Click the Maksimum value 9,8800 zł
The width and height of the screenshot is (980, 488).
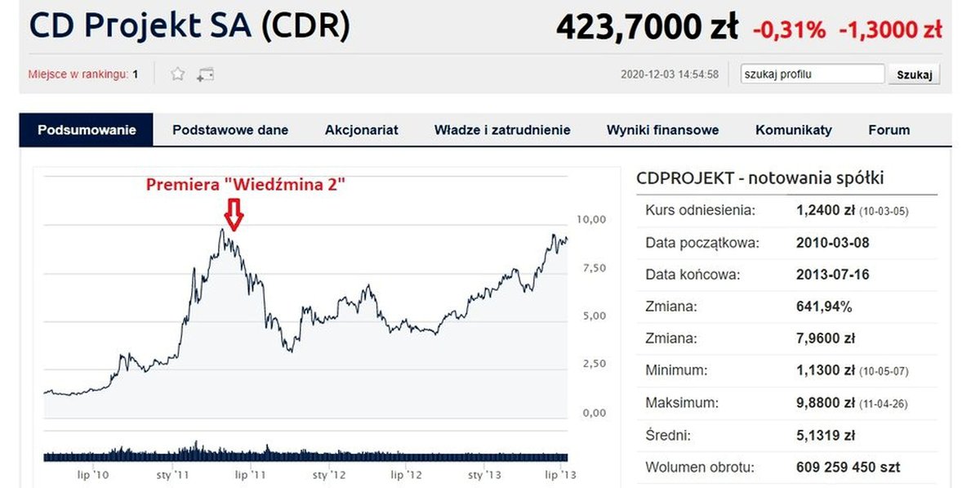pyautogui.click(x=826, y=403)
